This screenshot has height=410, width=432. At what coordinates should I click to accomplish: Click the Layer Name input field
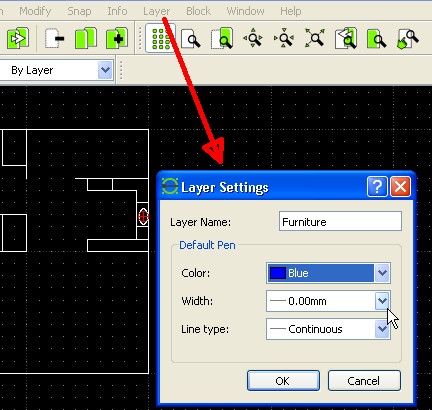340,221
